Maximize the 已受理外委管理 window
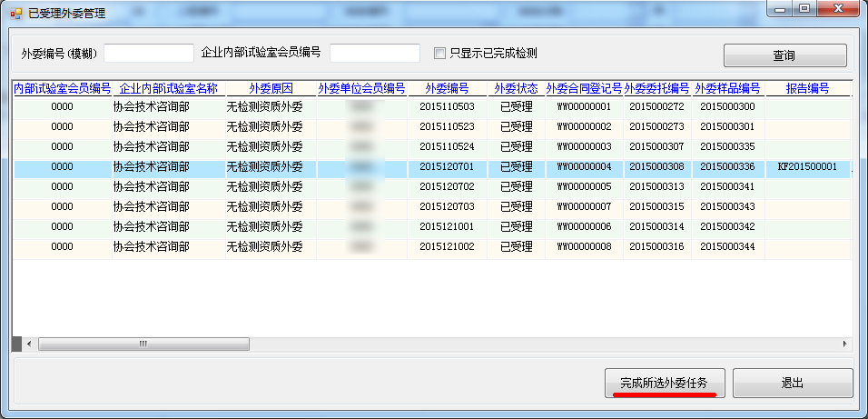The width and height of the screenshot is (868, 419). (804, 9)
